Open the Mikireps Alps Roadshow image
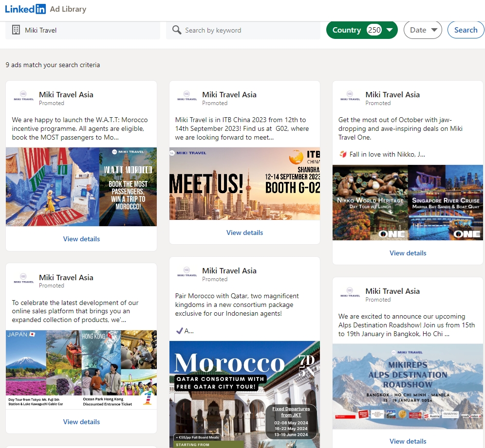485x448 pixels. click(x=408, y=386)
